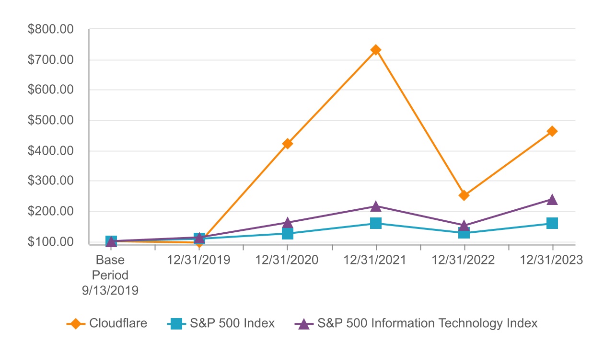Select the Cloudflare legend label text
604x364 pixels.
click(x=118, y=323)
